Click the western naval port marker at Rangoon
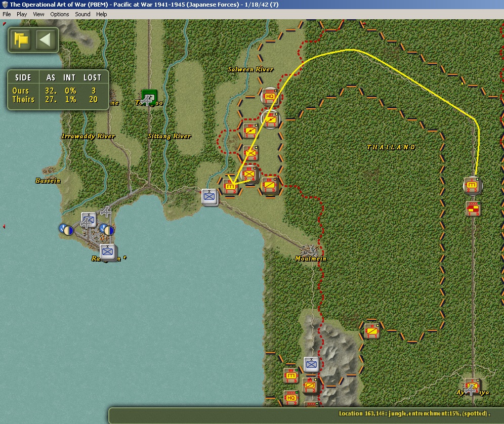This screenshot has width=504, height=424. pos(66,230)
